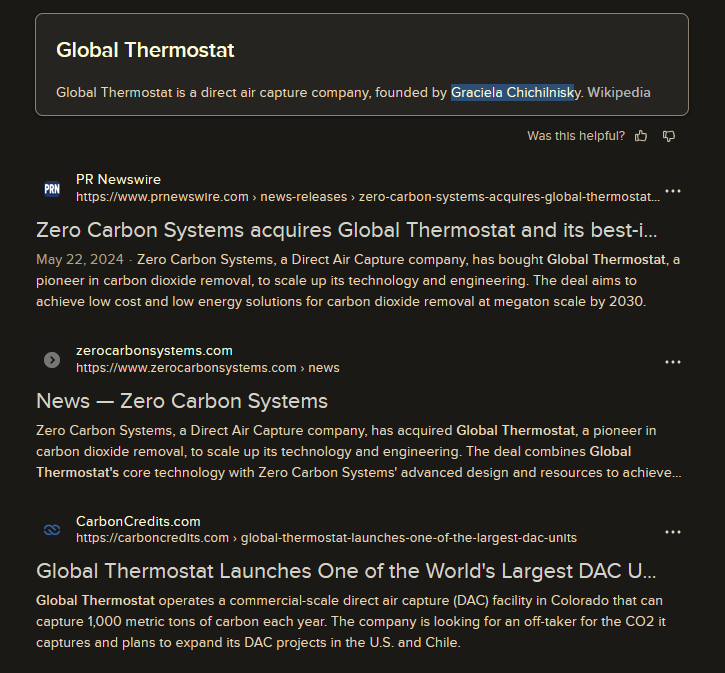Image resolution: width=725 pixels, height=673 pixels.
Task: Open more options for zerocarbonsystems.com result
Action: (673, 362)
